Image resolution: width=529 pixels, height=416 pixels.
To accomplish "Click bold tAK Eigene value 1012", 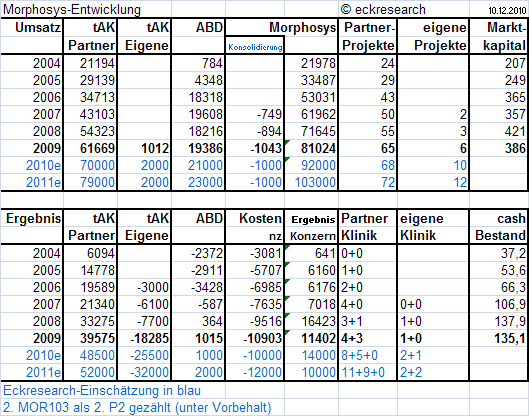I will [155, 148].
